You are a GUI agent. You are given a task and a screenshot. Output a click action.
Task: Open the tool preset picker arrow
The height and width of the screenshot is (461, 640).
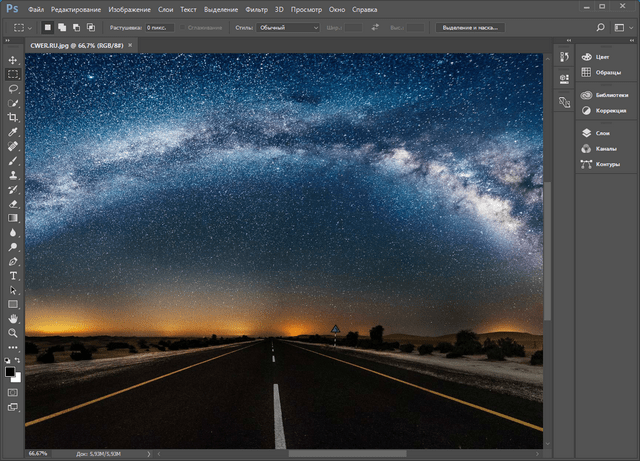click(30, 28)
